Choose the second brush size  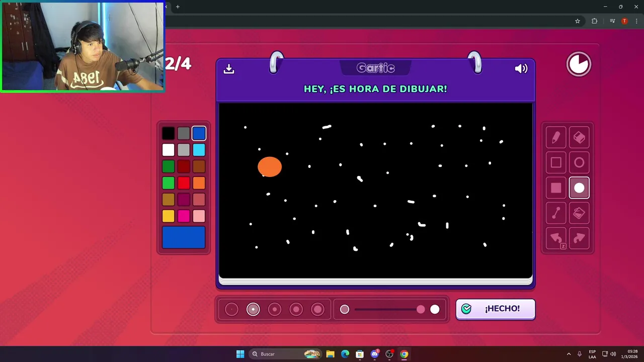pyautogui.click(x=253, y=309)
